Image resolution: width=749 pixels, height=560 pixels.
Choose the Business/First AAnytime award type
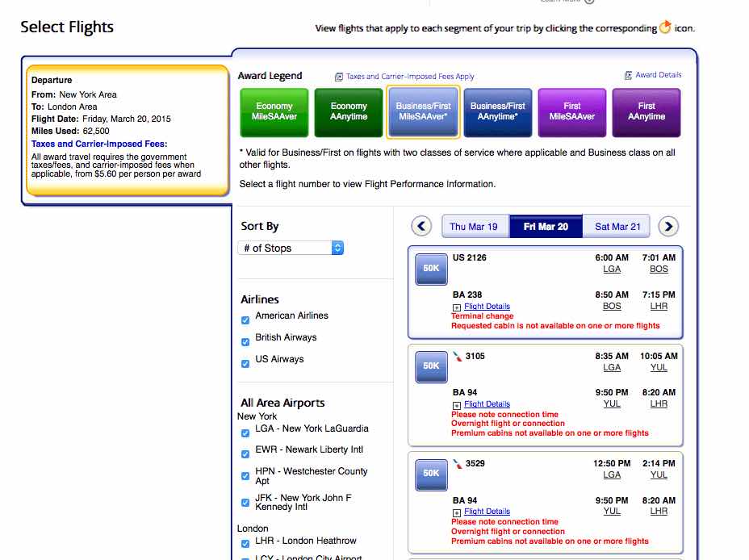pyautogui.click(x=498, y=112)
